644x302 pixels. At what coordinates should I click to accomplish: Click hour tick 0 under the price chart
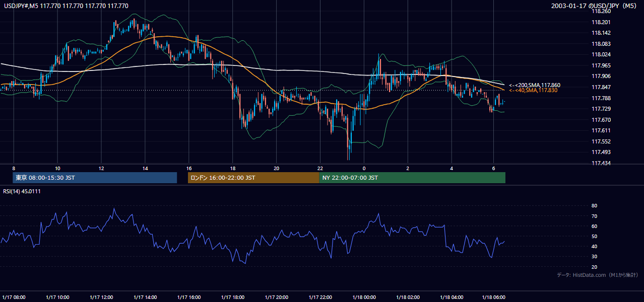(x=364, y=168)
